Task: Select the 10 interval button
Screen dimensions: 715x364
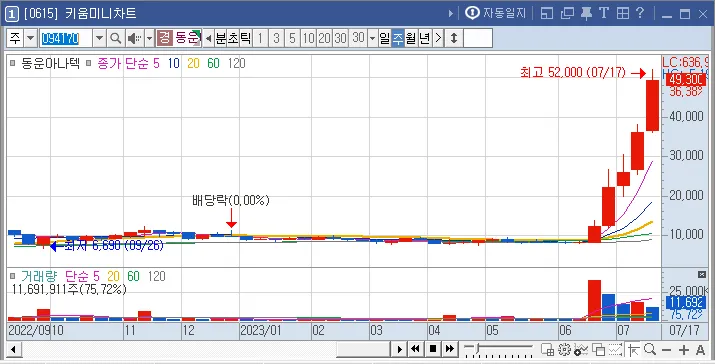Action: pyautogui.click(x=308, y=38)
